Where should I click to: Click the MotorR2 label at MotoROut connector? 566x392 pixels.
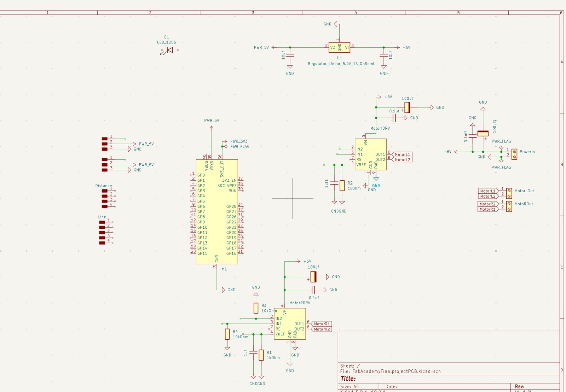click(x=488, y=204)
